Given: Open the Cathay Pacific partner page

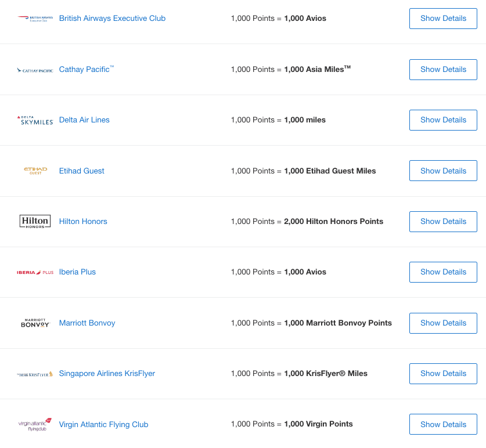Looking at the screenshot, I should tap(83, 69).
